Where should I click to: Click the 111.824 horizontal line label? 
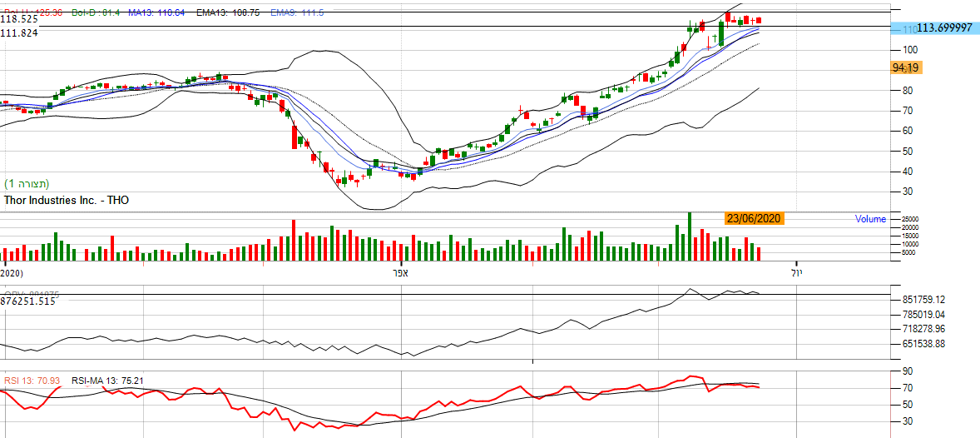tap(18, 32)
